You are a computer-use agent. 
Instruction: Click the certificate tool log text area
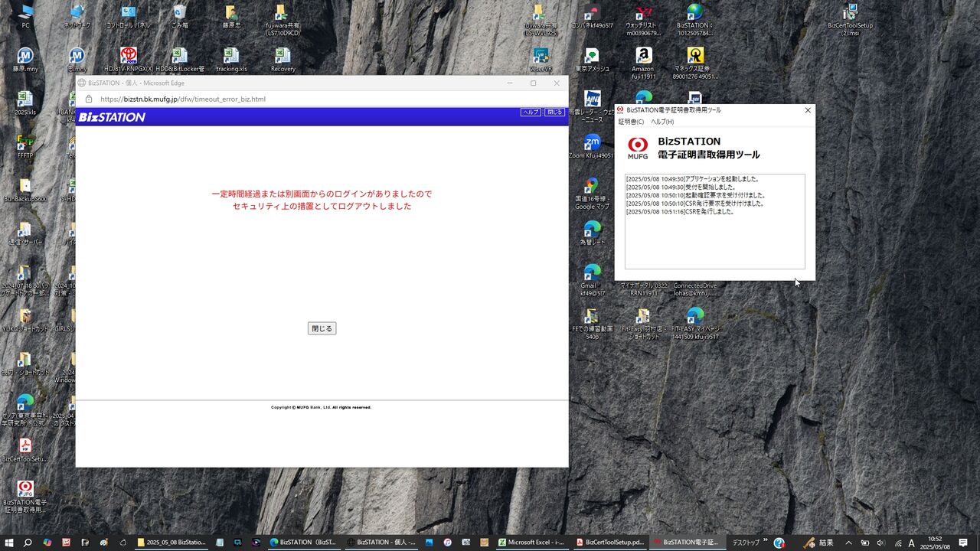[715, 221]
